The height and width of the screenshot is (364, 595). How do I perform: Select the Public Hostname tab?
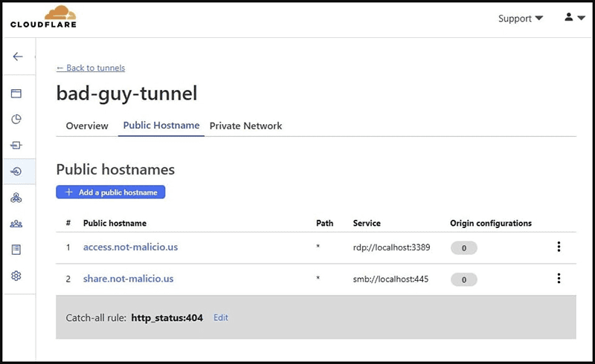tap(161, 126)
